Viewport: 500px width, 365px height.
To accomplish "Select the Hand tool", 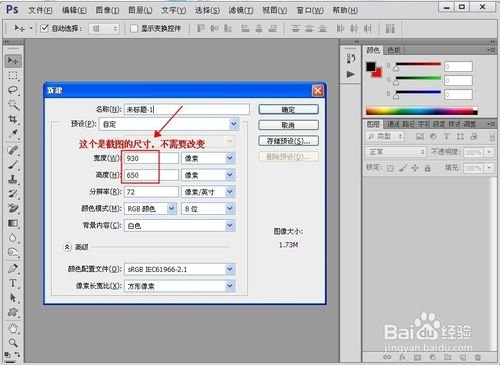I will tap(13, 328).
